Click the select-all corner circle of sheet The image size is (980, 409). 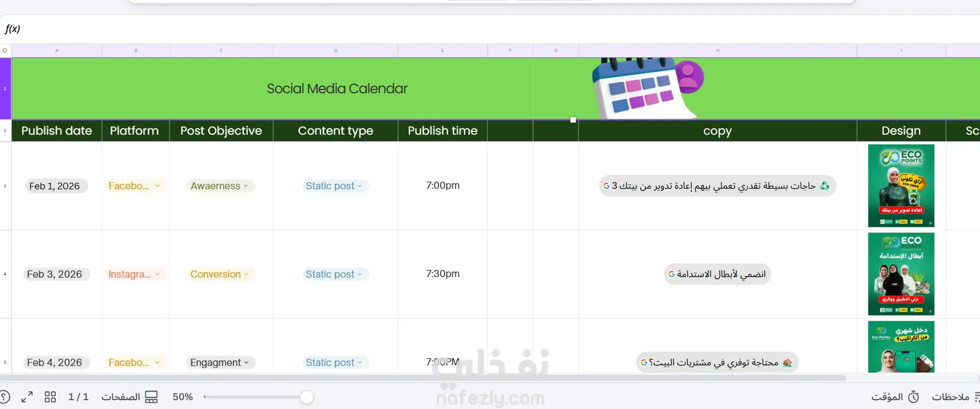[x=5, y=50]
